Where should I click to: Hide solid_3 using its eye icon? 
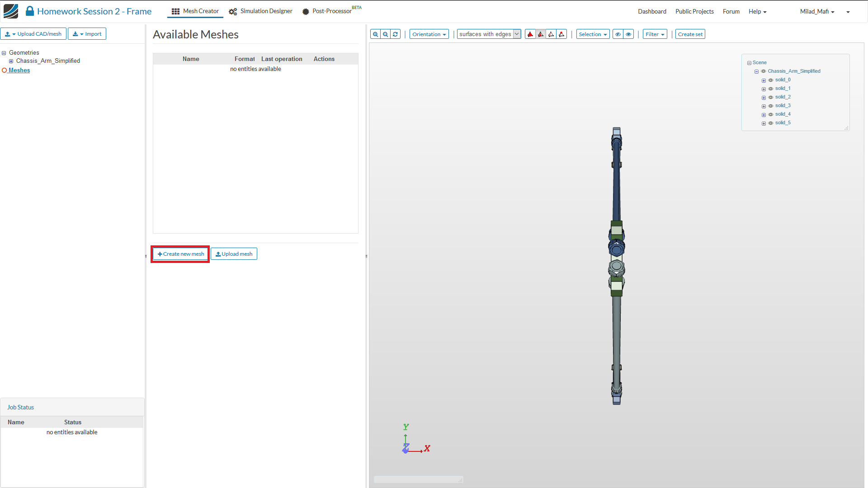(771, 106)
